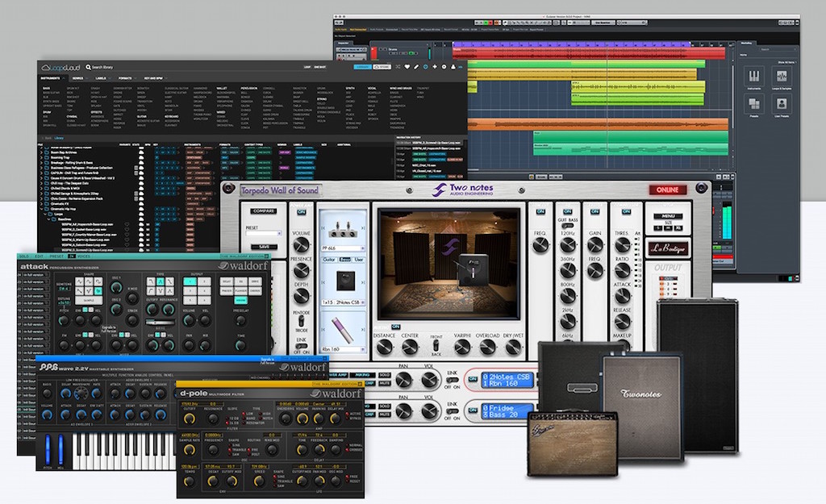Click the ribbon microphone image in Torpedo
The image size is (826, 504).
(343, 330)
